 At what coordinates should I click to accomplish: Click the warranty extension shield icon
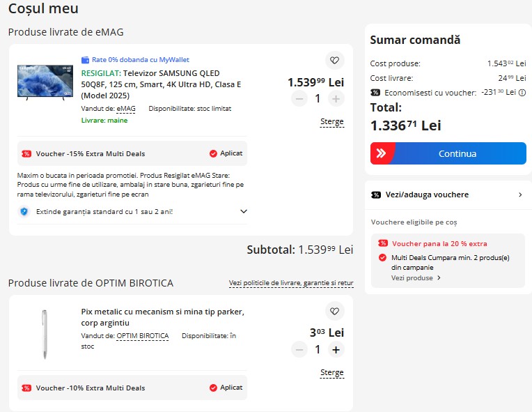pyautogui.click(x=24, y=211)
